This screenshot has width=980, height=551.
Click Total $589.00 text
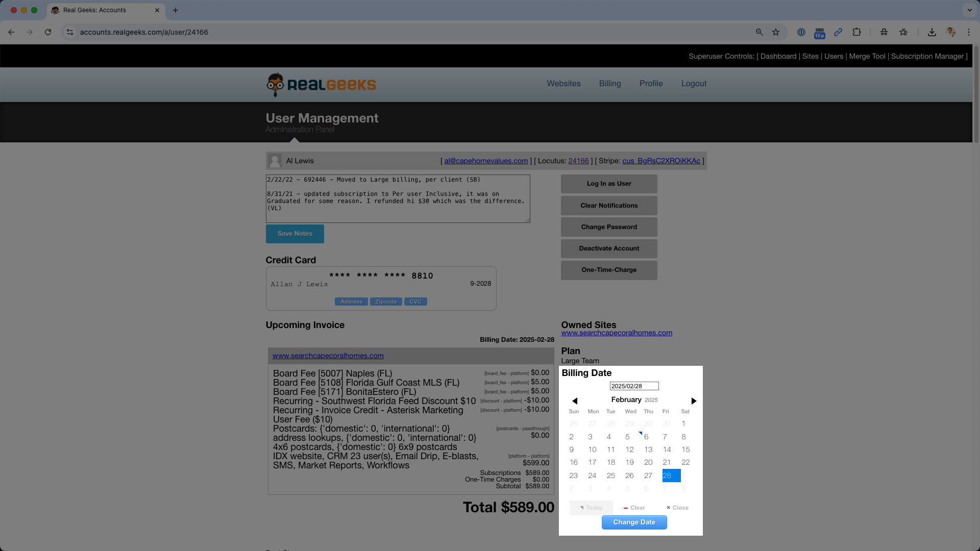508,508
